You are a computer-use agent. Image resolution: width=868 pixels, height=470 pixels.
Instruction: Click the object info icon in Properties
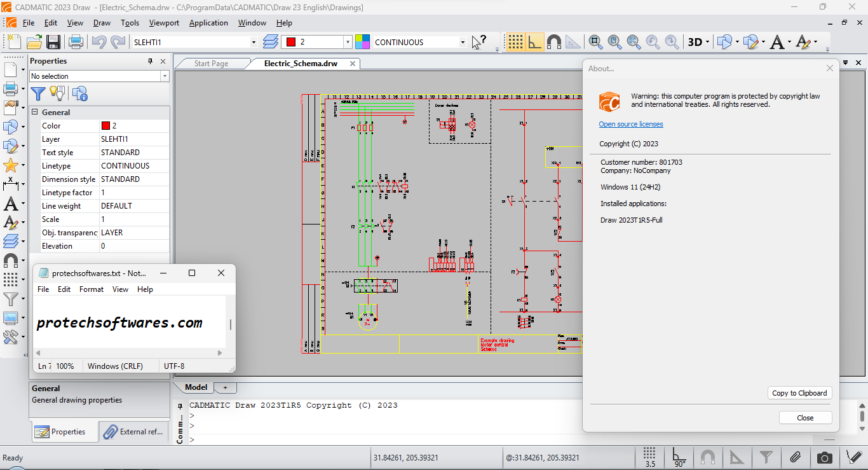[x=79, y=93]
